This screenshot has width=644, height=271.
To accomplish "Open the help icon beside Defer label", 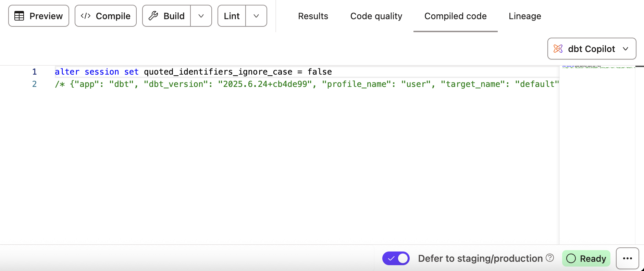I will click(x=550, y=258).
